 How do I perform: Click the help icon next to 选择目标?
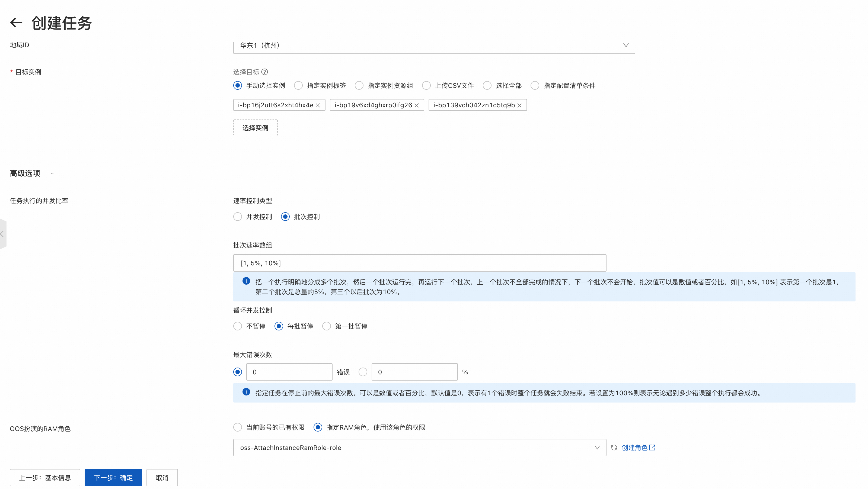[265, 72]
